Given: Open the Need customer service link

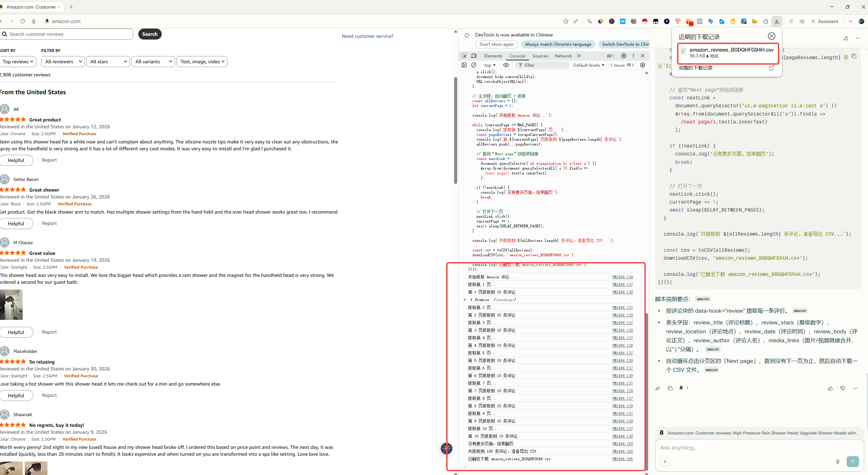Looking at the screenshot, I should point(367,36).
